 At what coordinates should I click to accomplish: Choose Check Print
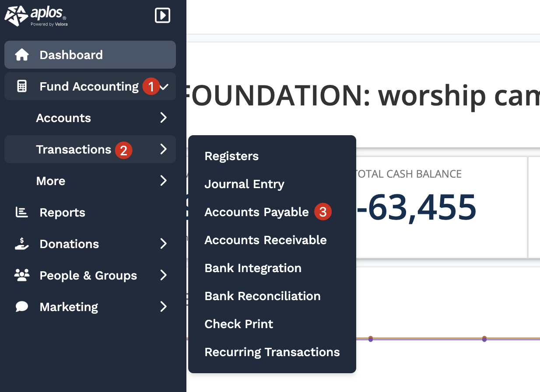(238, 324)
